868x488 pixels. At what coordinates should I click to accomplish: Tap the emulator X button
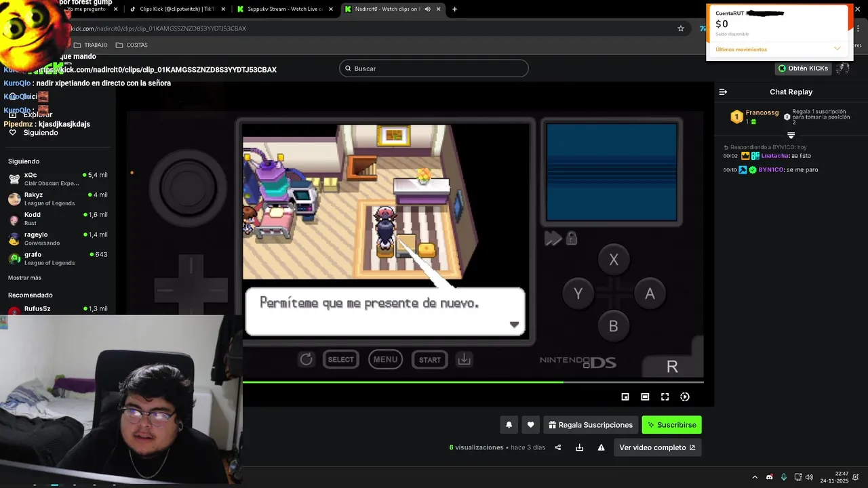(614, 260)
